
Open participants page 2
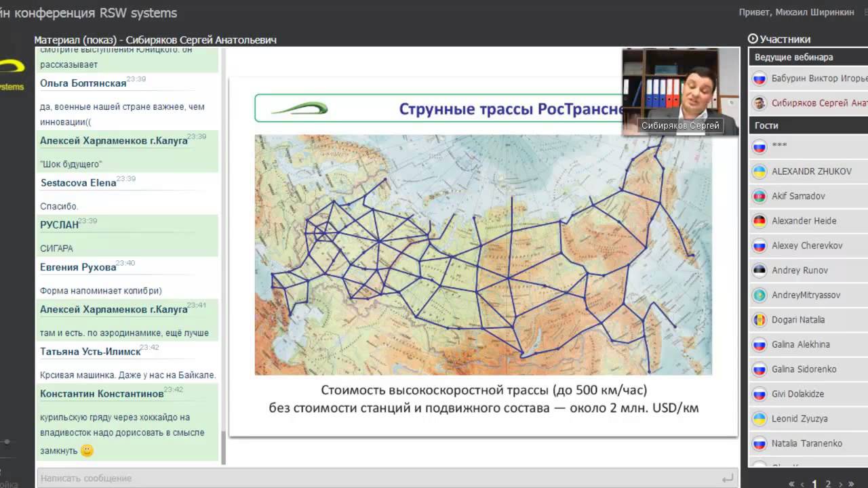[x=828, y=484]
